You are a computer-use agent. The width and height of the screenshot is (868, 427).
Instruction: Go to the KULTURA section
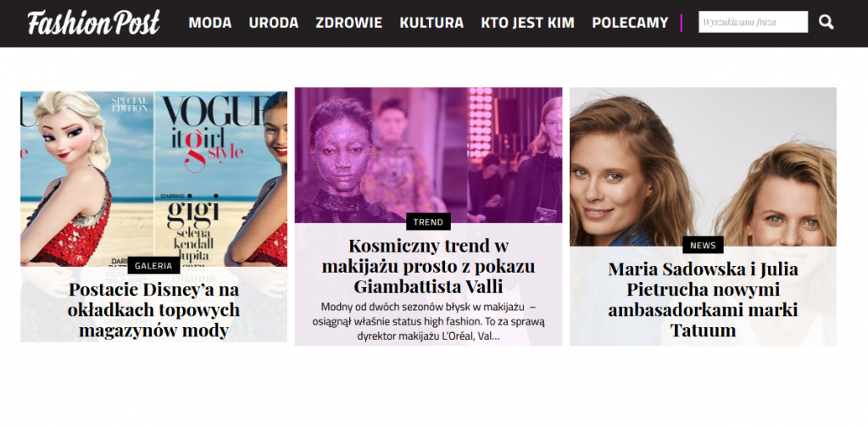[431, 23]
